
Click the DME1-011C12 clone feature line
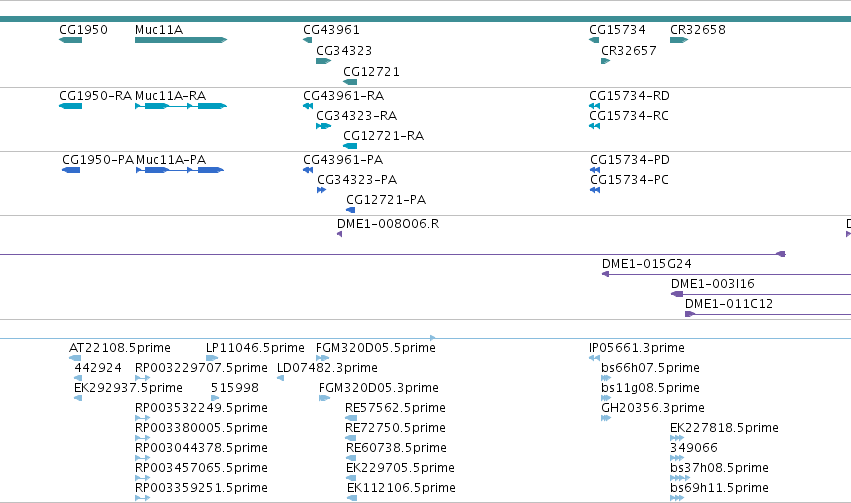(x=768, y=314)
